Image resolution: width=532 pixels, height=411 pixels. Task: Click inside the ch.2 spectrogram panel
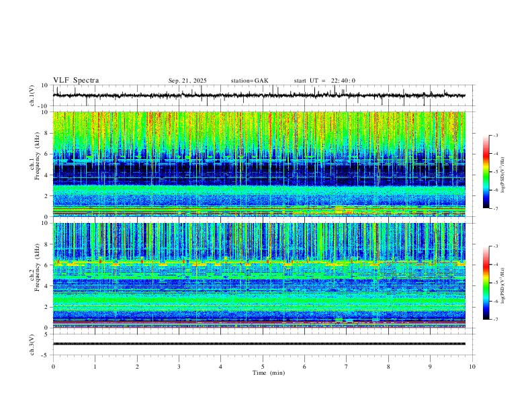pyautogui.click(x=259, y=275)
